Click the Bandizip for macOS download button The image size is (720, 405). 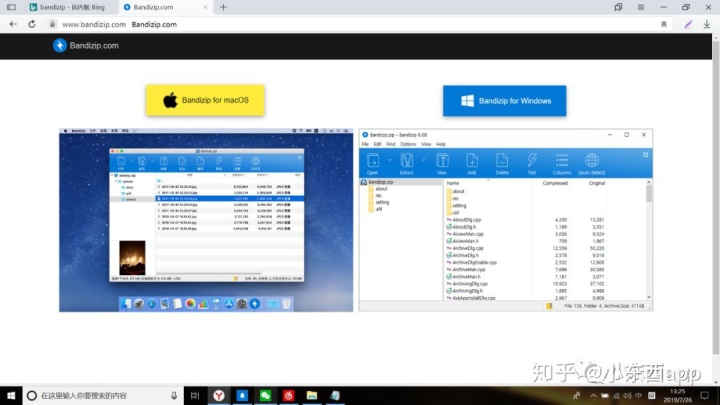[205, 100]
